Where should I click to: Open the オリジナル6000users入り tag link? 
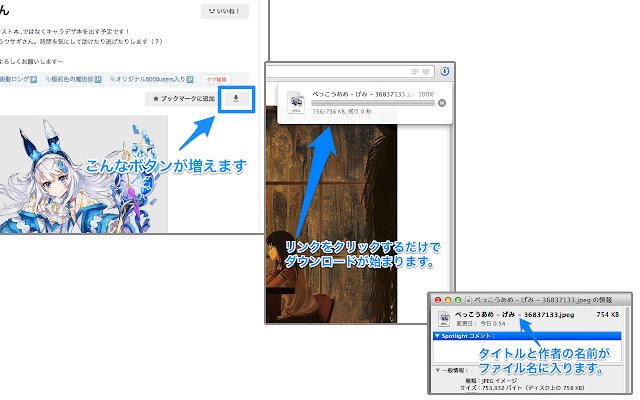click(x=150, y=79)
